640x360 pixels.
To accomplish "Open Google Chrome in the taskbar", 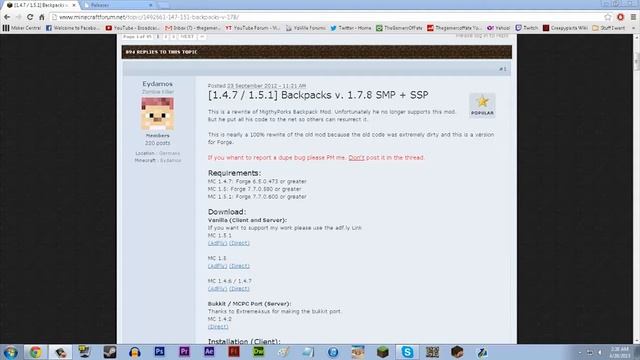I will click(x=36, y=352).
